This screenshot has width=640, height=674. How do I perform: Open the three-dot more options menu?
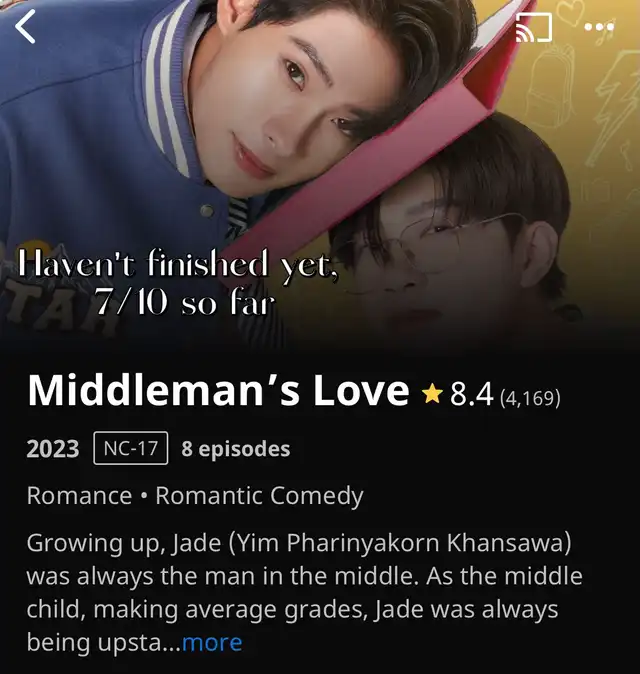pyautogui.click(x=599, y=27)
